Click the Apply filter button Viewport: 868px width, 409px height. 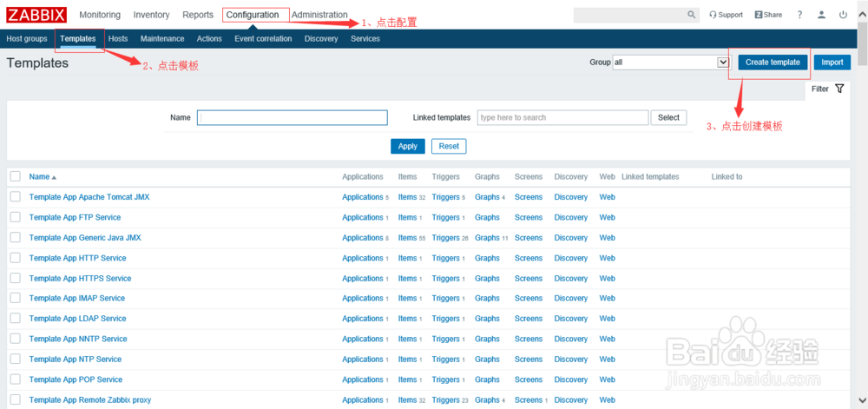click(407, 146)
